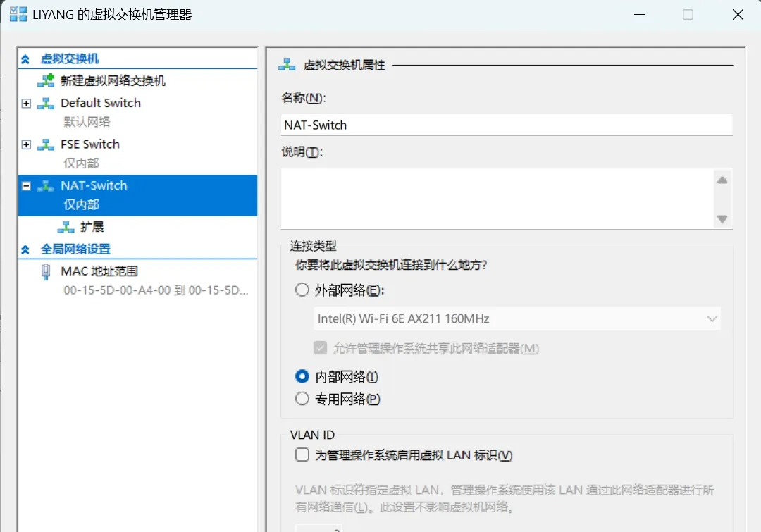
Task: Expand the FSE Switch tree node
Action: point(26,144)
